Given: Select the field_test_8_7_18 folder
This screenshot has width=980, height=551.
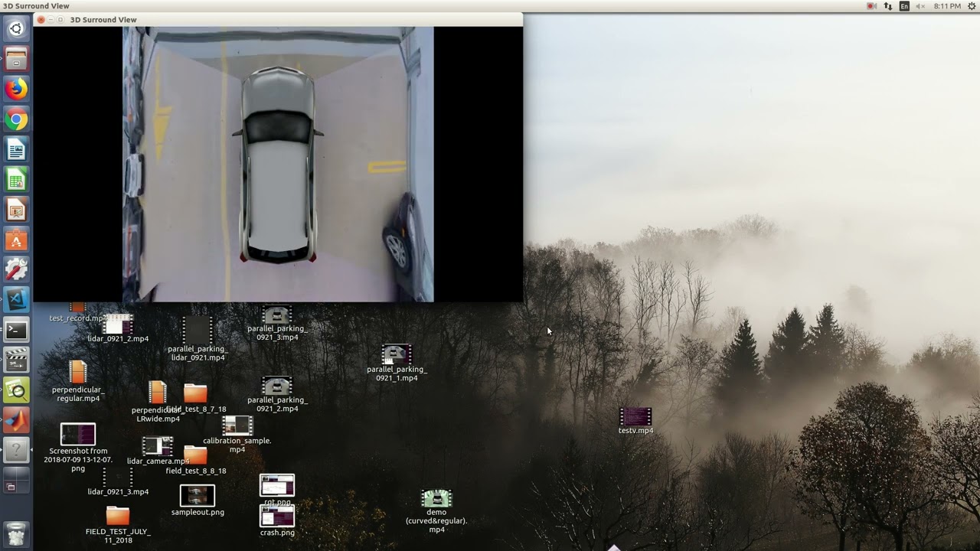Looking at the screenshot, I should coord(195,399).
